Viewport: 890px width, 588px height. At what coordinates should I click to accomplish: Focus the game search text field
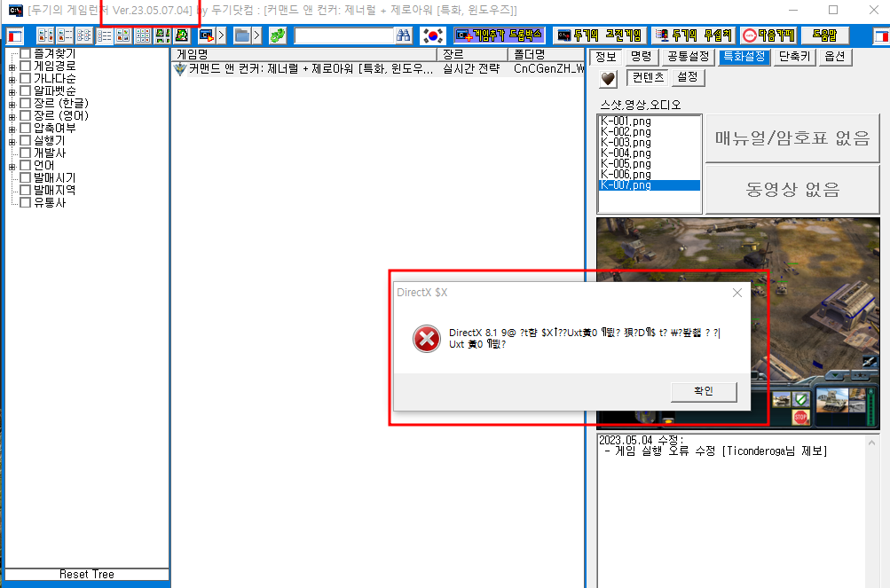click(x=344, y=35)
